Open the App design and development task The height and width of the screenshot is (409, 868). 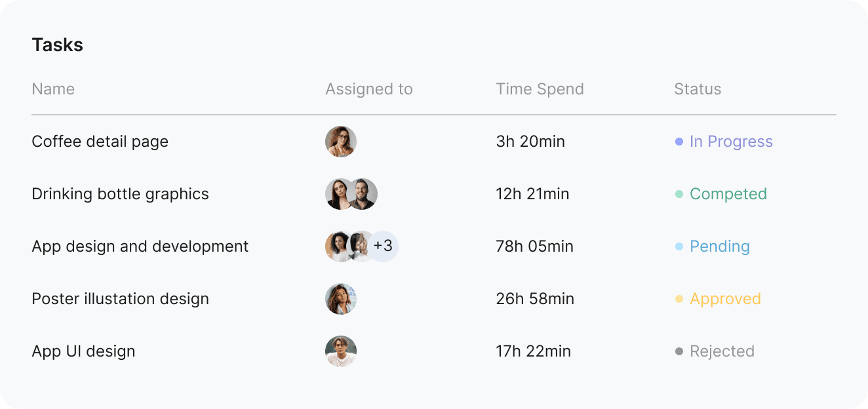[140, 246]
